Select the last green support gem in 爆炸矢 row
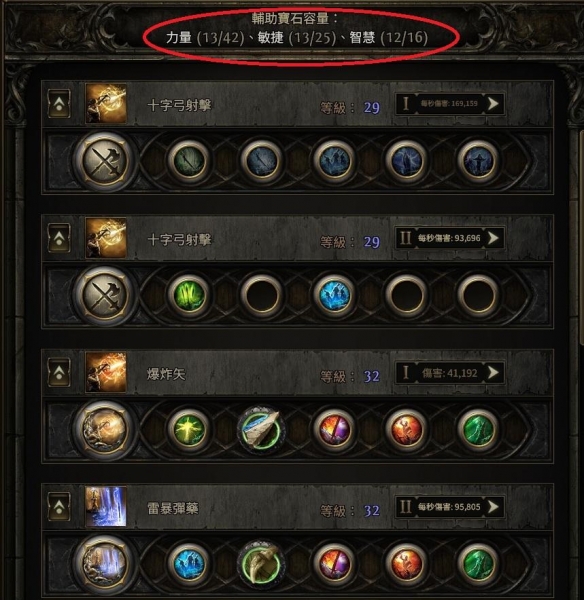 click(x=478, y=430)
